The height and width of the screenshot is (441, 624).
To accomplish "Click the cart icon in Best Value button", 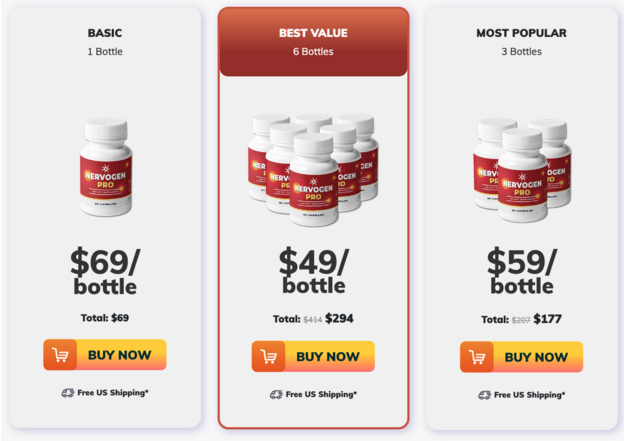I will pyautogui.click(x=268, y=356).
